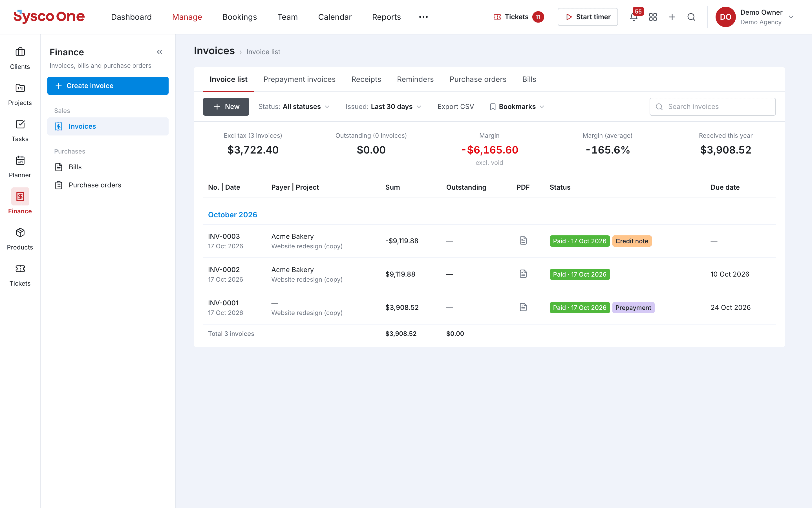
Task: Open the Planner section
Action: click(x=20, y=167)
